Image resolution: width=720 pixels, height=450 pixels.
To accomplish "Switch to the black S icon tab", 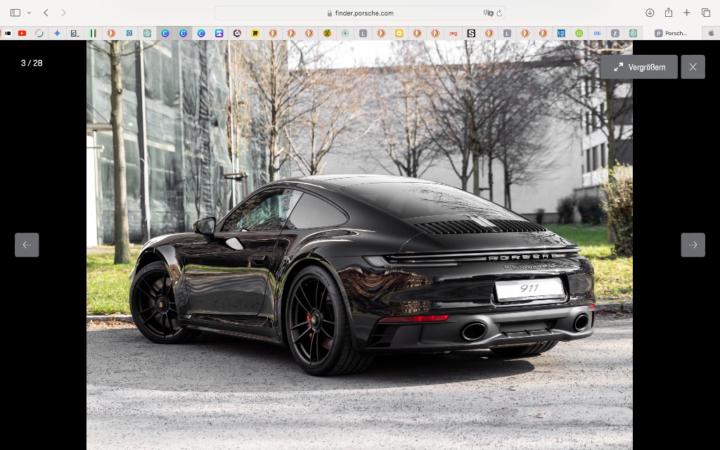I will point(471,33).
